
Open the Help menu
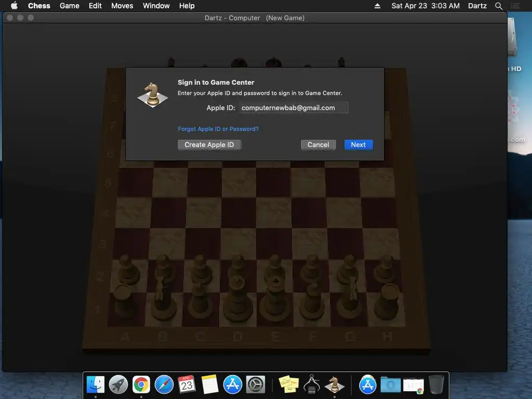[x=187, y=6]
